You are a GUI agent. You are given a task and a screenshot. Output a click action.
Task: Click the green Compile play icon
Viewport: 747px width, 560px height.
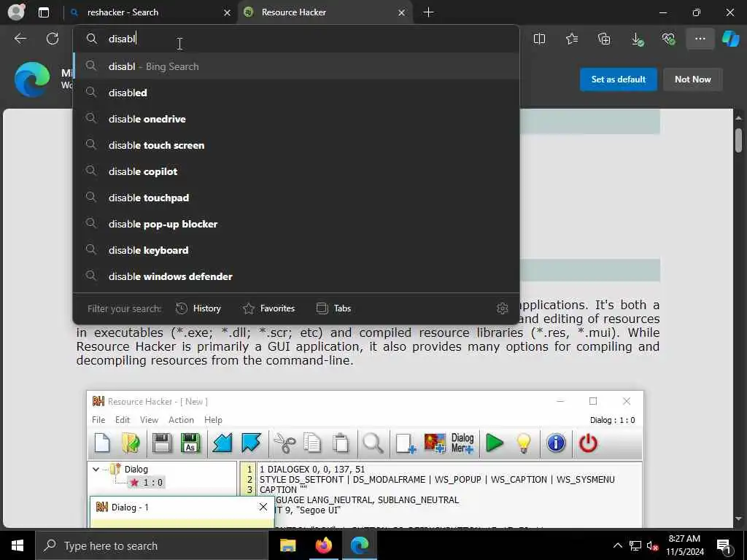(495, 443)
